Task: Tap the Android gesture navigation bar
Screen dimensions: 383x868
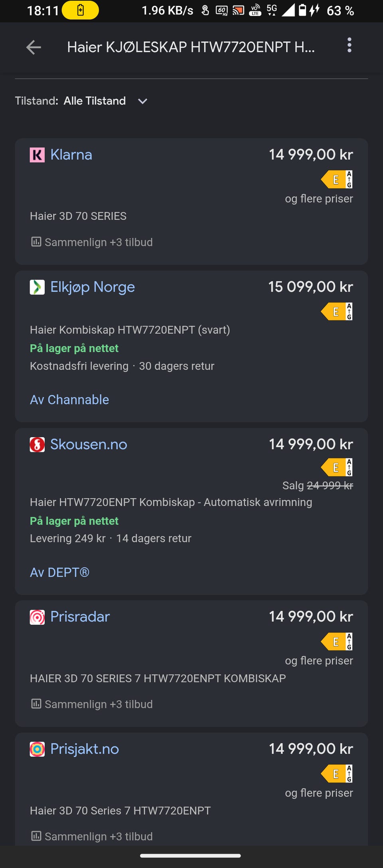Action: click(x=190, y=856)
